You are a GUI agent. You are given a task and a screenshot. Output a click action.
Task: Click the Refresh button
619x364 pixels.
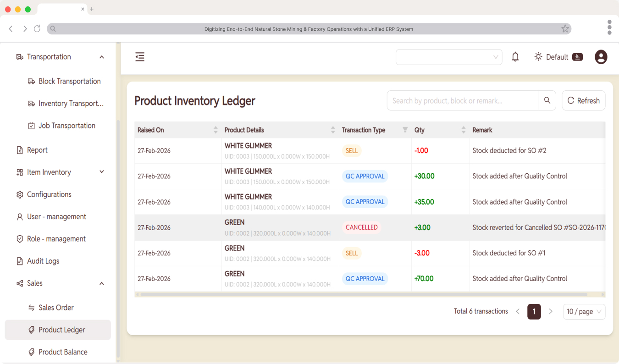pyautogui.click(x=583, y=100)
